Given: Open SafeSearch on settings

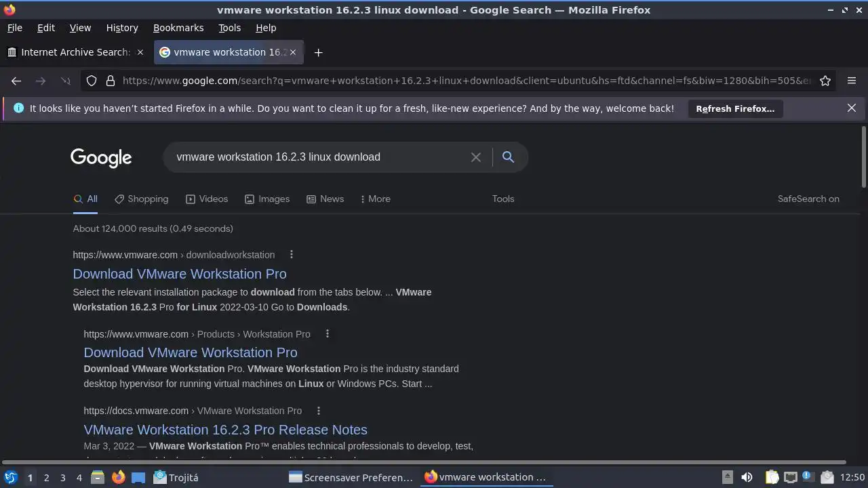Looking at the screenshot, I should [x=808, y=199].
